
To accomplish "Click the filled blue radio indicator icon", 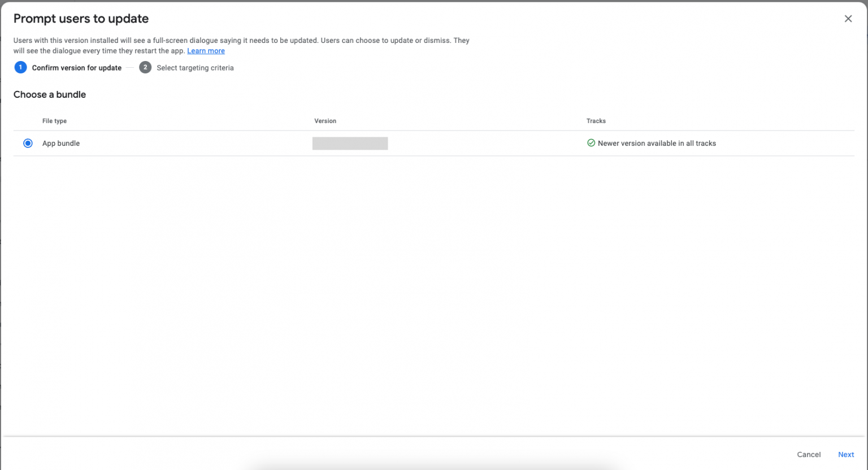I will 28,143.
